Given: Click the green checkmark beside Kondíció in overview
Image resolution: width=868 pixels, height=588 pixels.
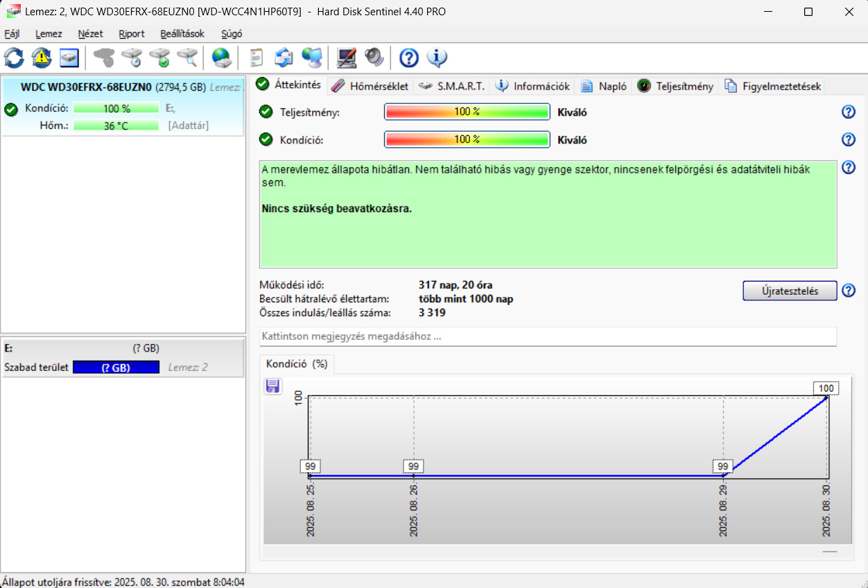Looking at the screenshot, I should point(266,140).
